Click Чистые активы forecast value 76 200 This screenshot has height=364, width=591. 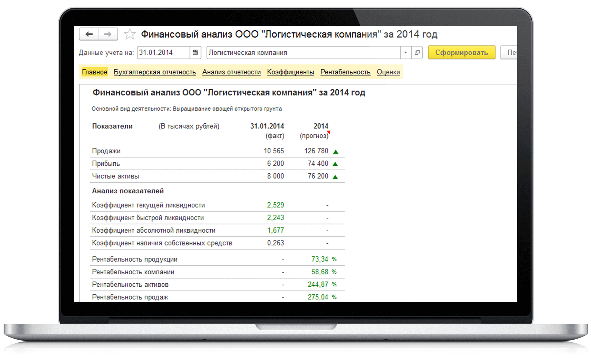318,176
